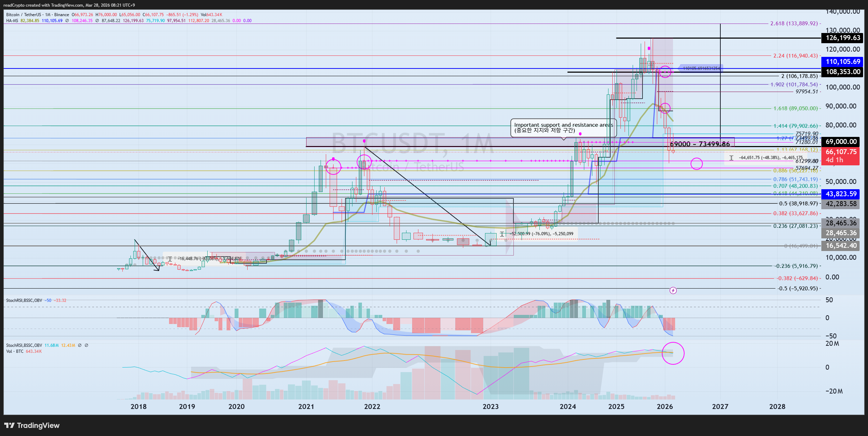Click the symbol title 'Bitcoin / TetherUS · 1M · Binance'
The width and height of the screenshot is (868, 436).
[x=38, y=15]
